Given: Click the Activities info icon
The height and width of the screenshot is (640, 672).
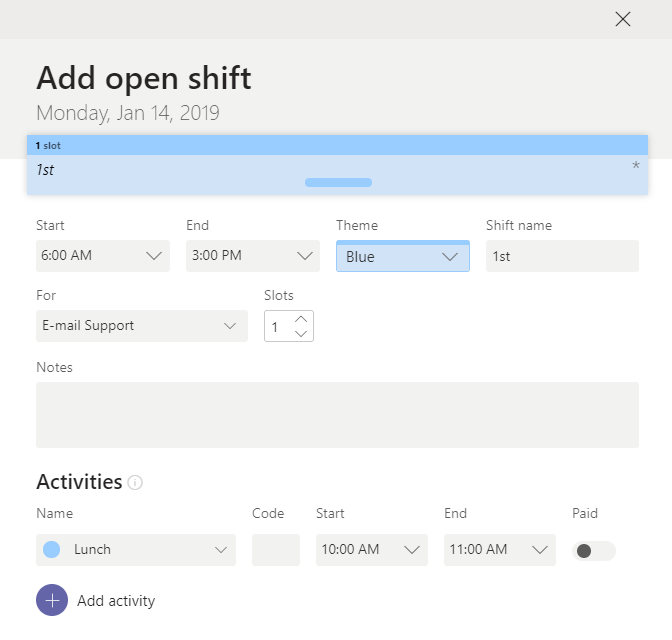Looking at the screenshot, I should pyautogui.click(x=135, y=483).
